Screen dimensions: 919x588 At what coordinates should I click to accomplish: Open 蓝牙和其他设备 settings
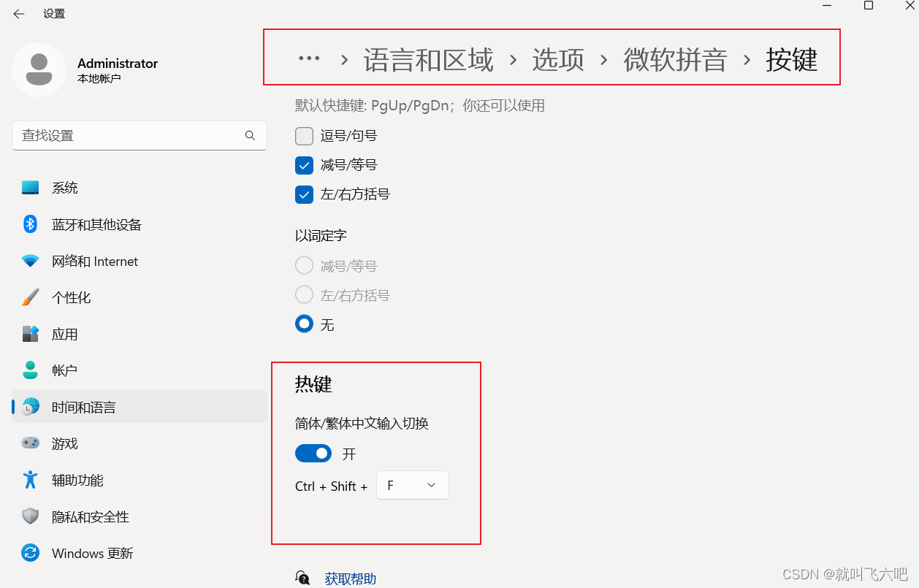pos(139,224)
